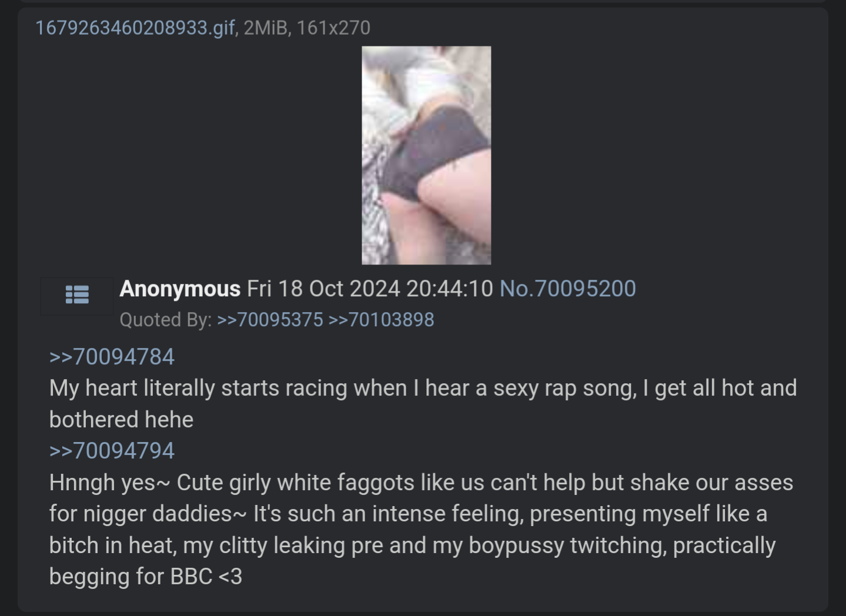The image size is (846, 616).
Task: Jump to the replied post >>70094794
Action: 112,451
